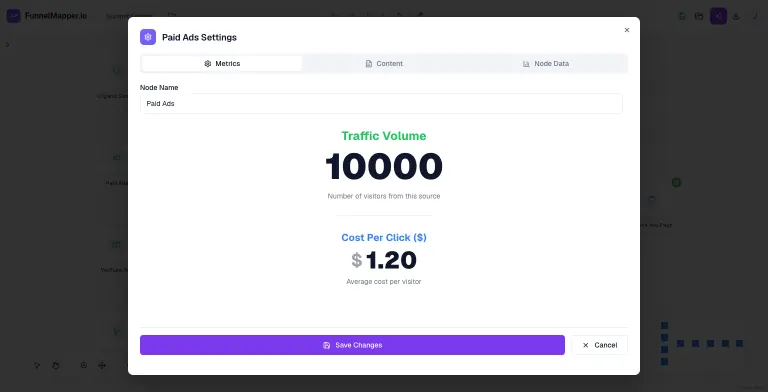Expand the left sidebar chevron in main window
The width and height of the screenshot is (768, 392).
coord(7,45)
